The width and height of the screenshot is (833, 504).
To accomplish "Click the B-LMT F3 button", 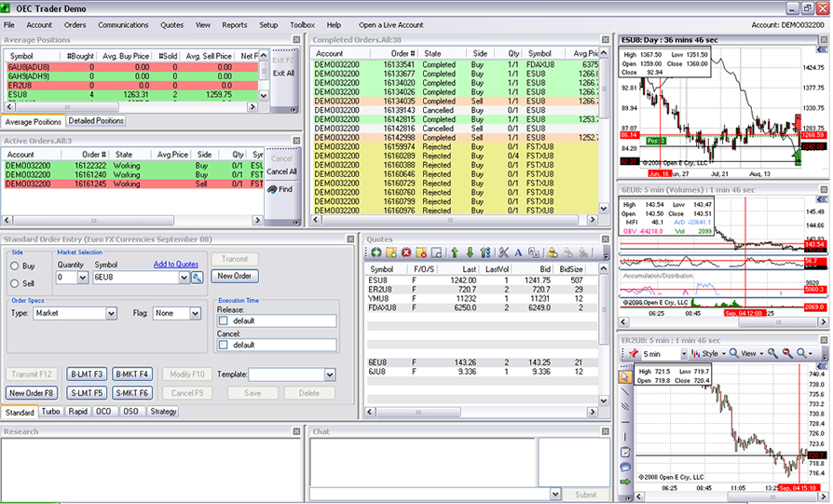I will (x=87, y=375).
